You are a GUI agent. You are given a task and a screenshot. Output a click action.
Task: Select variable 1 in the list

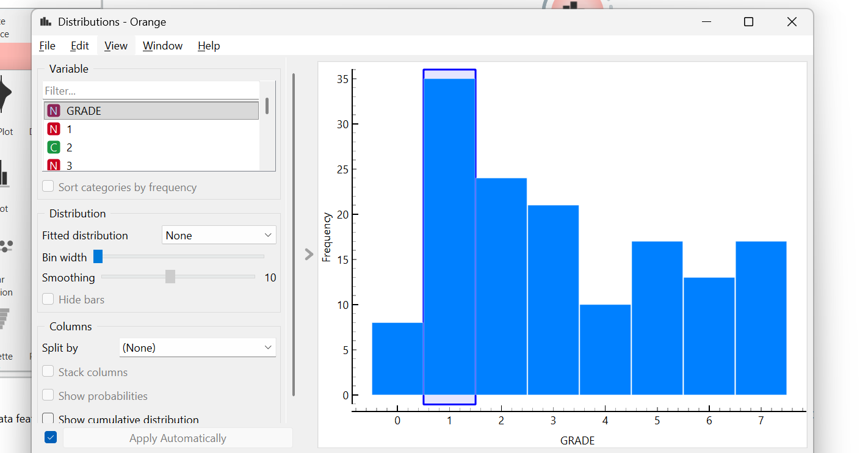(151, 129)
